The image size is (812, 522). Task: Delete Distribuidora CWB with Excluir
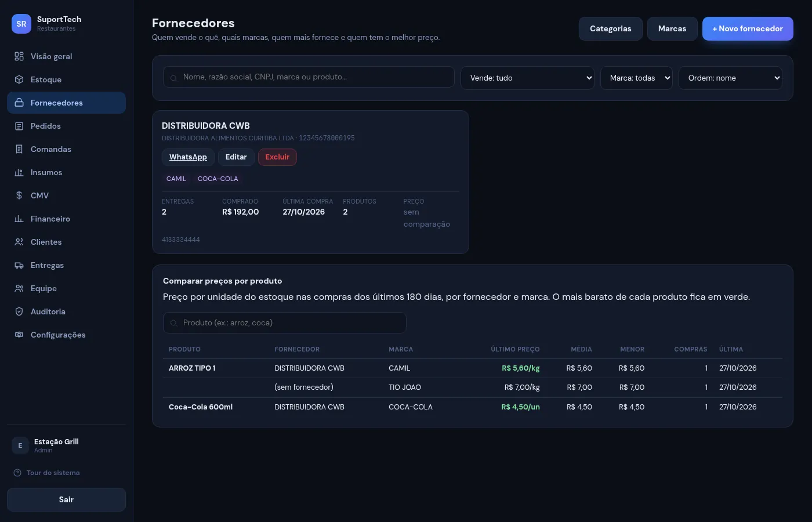[x=277, y=157]
